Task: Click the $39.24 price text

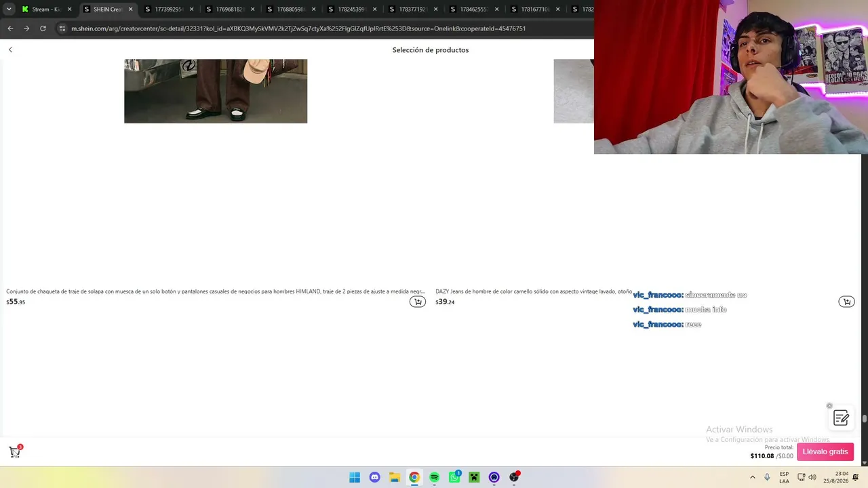Action: coord(445,302)
